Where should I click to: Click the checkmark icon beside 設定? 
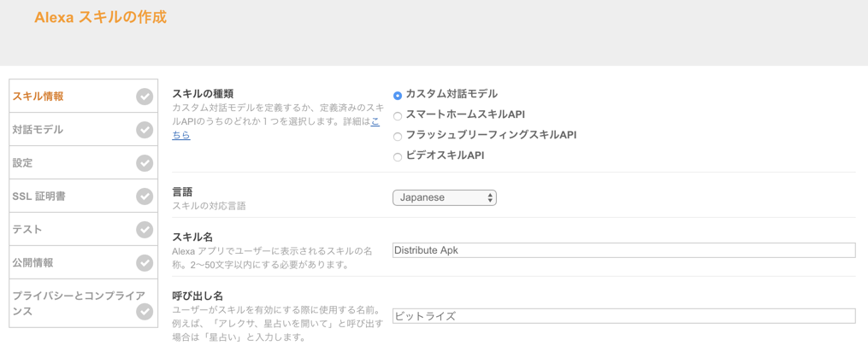click(x=145, y=163)
